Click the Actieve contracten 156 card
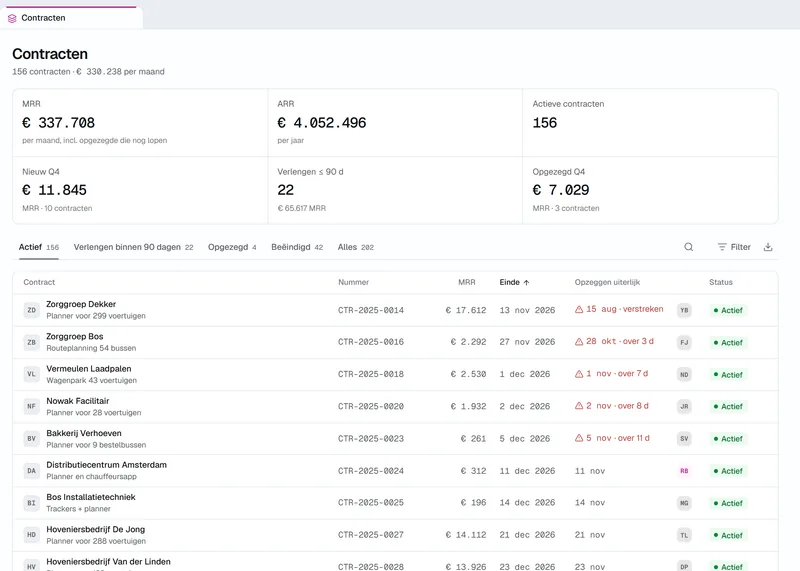 (650, 122)
